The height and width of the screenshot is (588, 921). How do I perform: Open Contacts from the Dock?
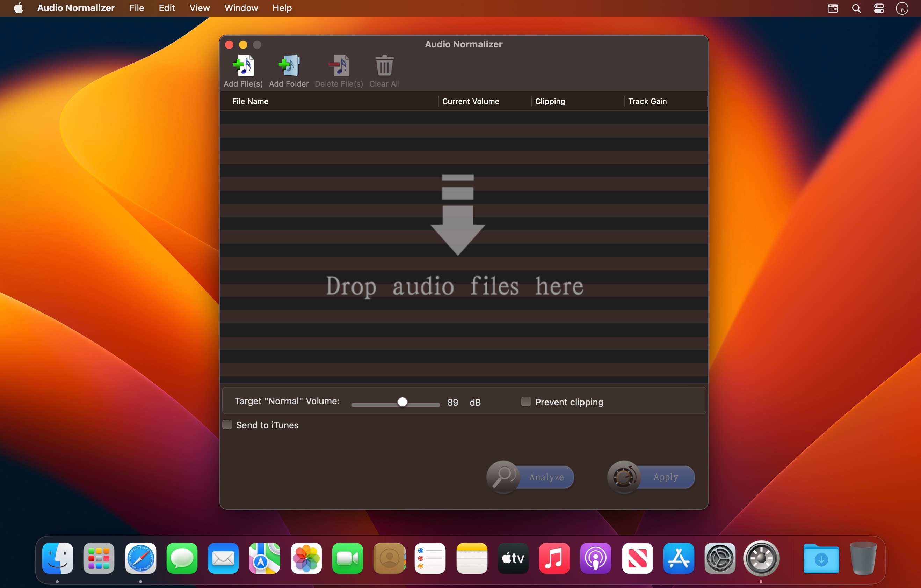point(389,558)
